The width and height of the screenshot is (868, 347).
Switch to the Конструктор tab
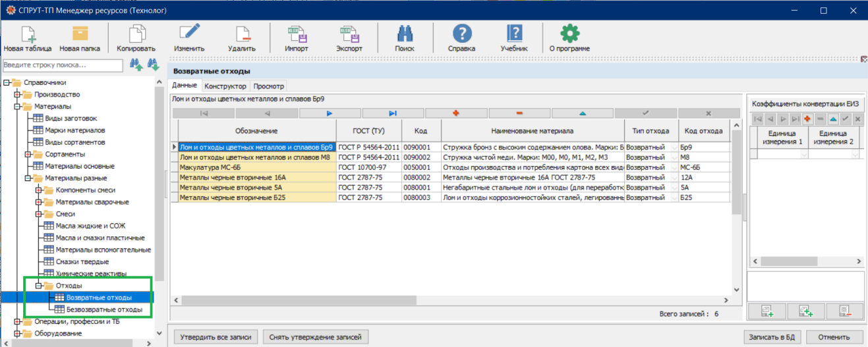[225, 86]
